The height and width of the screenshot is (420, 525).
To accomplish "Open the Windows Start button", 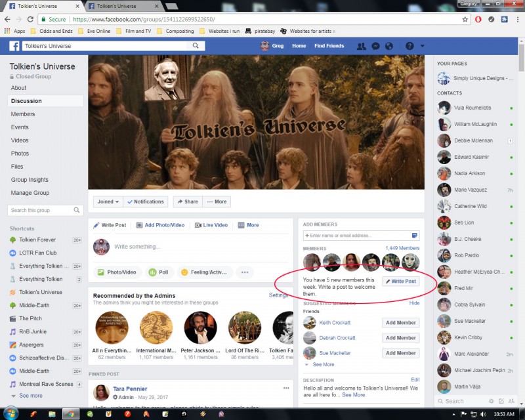I will (x=10, y=413).
